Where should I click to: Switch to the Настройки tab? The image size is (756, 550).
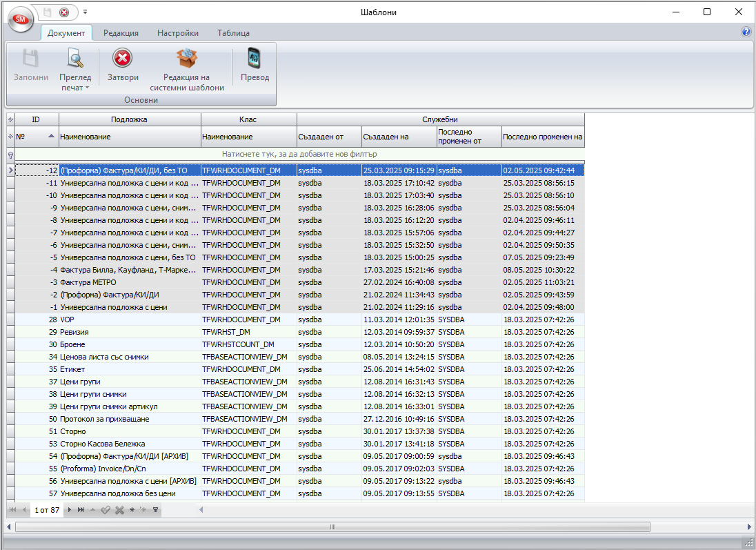pos(178,33)
